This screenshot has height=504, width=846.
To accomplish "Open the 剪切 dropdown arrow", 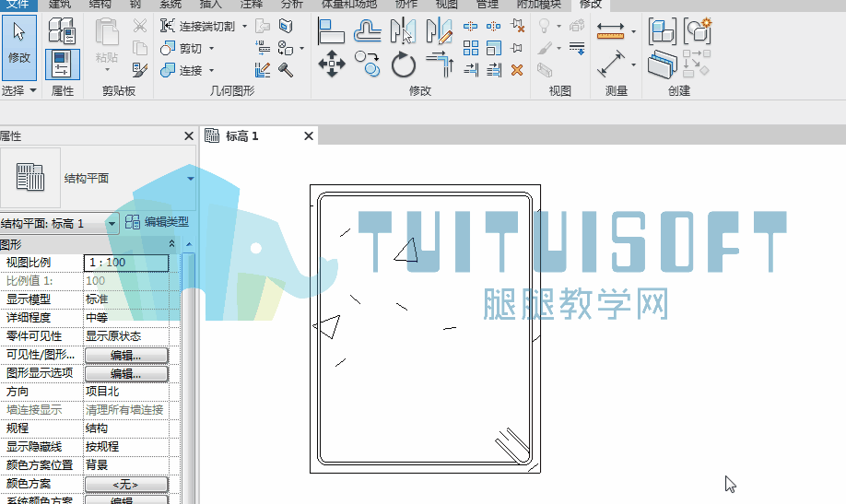I will [212, 49].
